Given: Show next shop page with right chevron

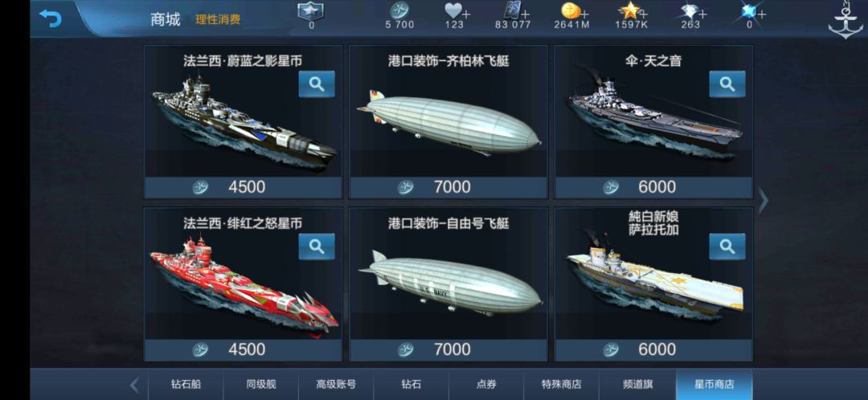Looking at the screenshot, I should pyautogui.click(x=764, y=201).
